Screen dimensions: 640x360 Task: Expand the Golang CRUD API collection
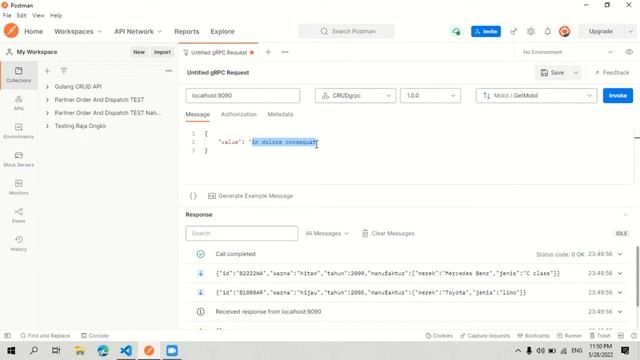coord(47,87)
